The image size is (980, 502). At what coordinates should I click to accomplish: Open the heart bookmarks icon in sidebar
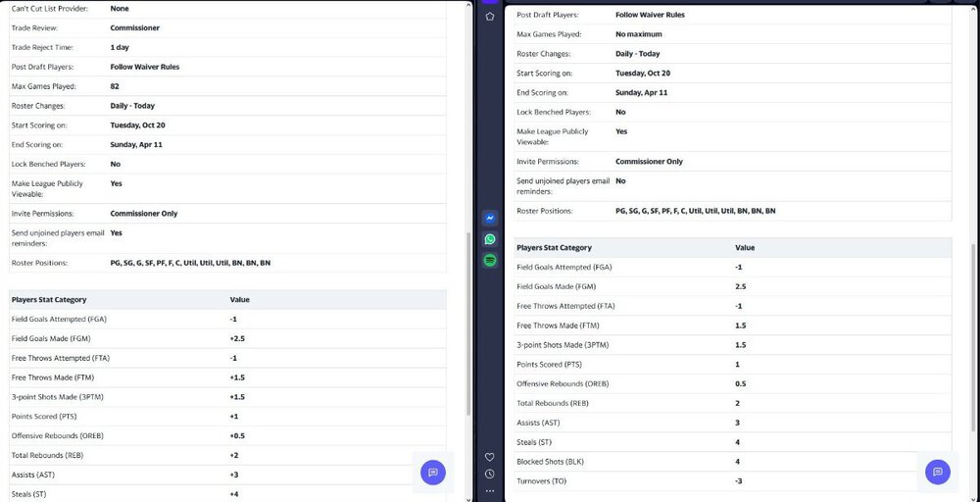pyautogui.click(x=490, y=457)
